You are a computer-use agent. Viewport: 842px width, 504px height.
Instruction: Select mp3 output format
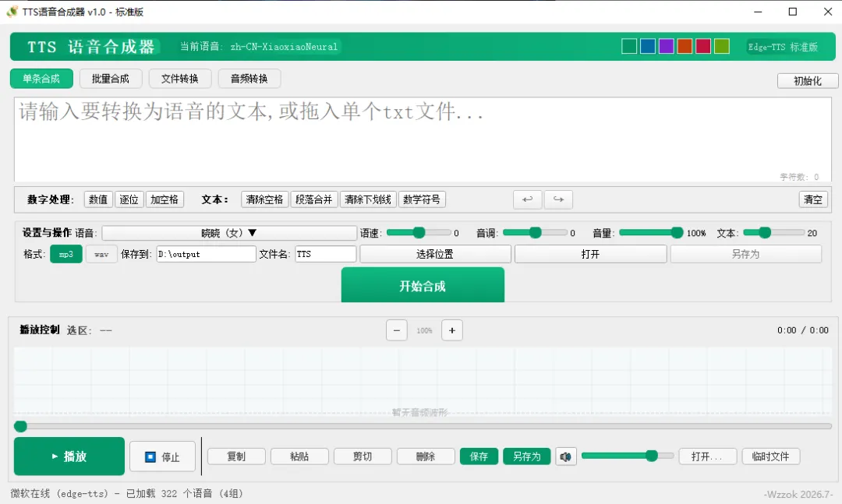pos(66,254)
